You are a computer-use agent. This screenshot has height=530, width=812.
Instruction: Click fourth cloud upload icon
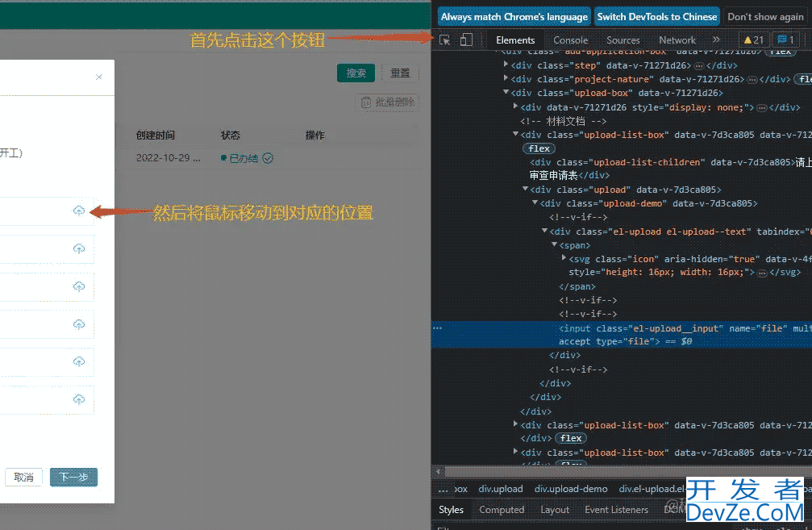pyautogui.click(x=79, y=324)
